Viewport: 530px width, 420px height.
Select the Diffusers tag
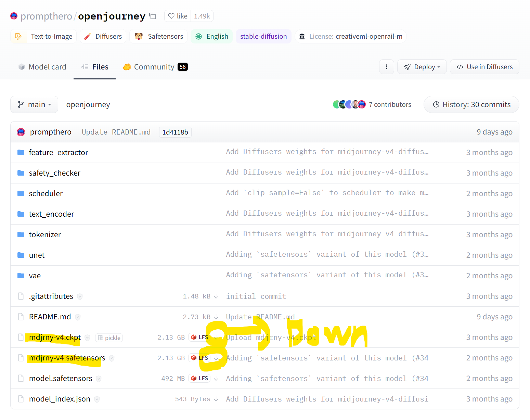103,36
